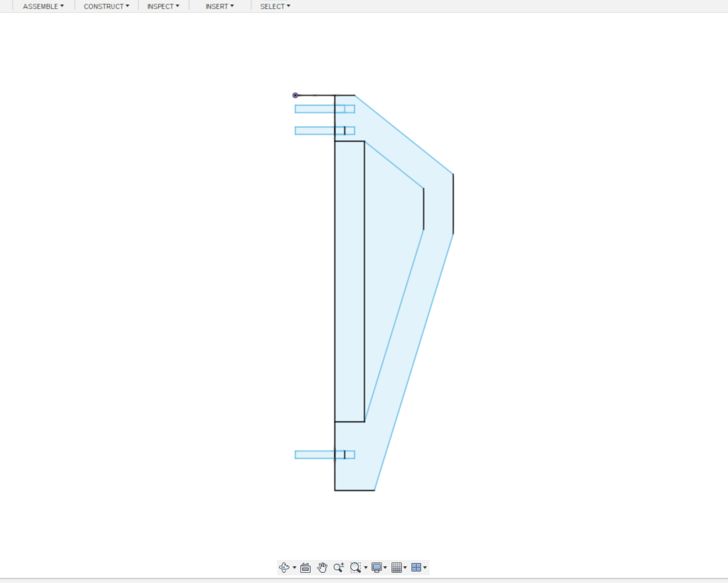Open the SELECT menu

[x=275, y=6]
